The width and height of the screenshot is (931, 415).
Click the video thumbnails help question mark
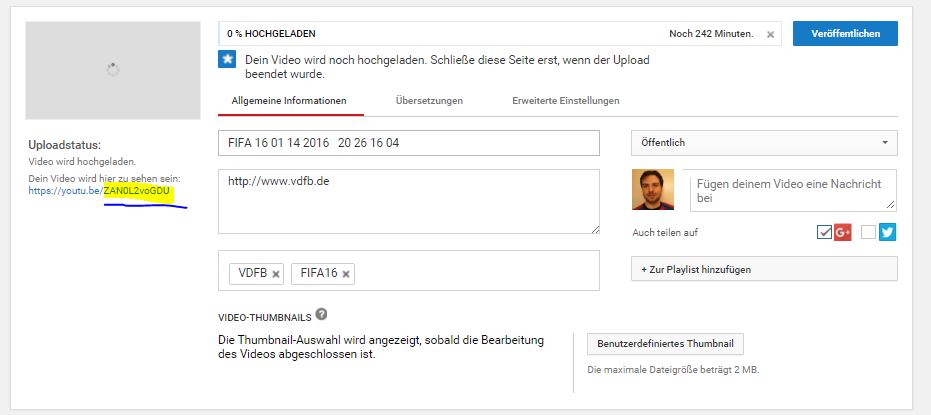coord(321,314)
